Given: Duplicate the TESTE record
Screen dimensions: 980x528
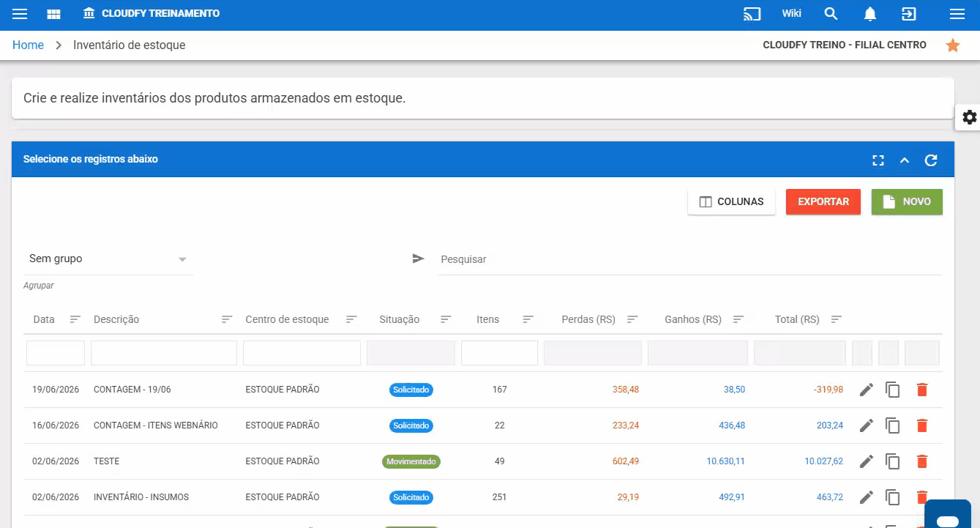Looking at the screenshot, I should (x=893, y=461).
